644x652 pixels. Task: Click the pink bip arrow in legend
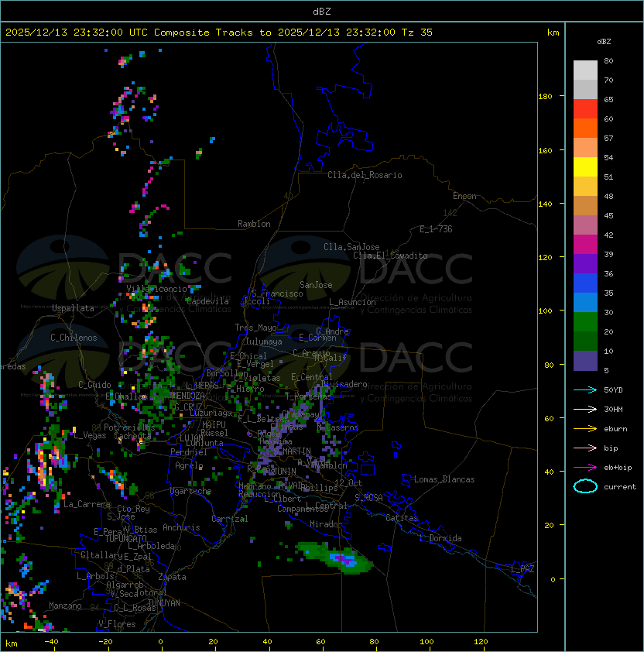coord(585,448)
